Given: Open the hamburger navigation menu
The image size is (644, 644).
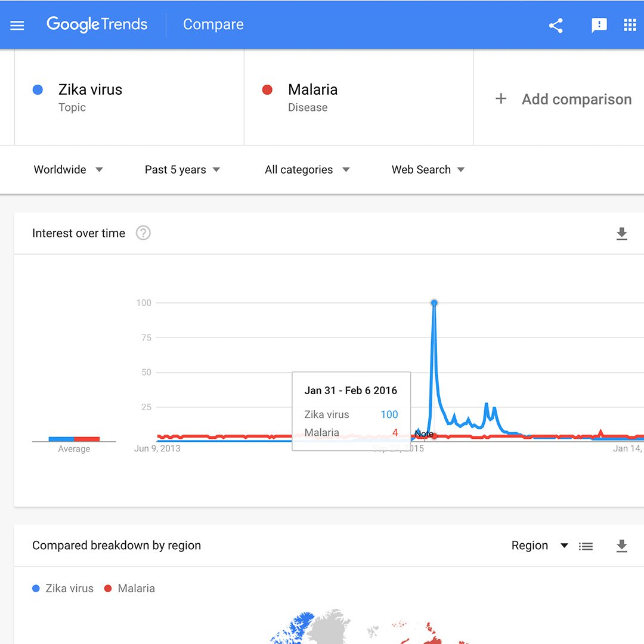Looking at the screenshot, I should tap(17, 26).
